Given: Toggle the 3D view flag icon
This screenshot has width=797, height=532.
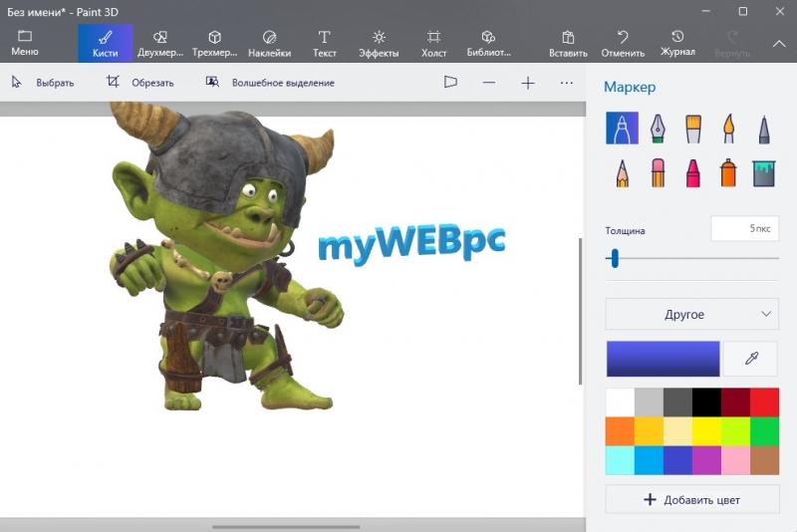Looking at the screenshot, I should coord(450,83).
